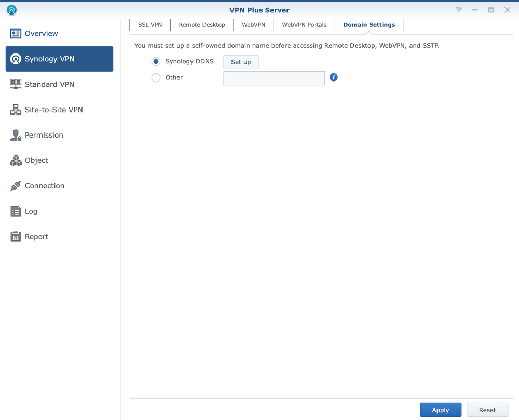
Task: Select the Domain Settings tab
Action: (x=369, y=25)
